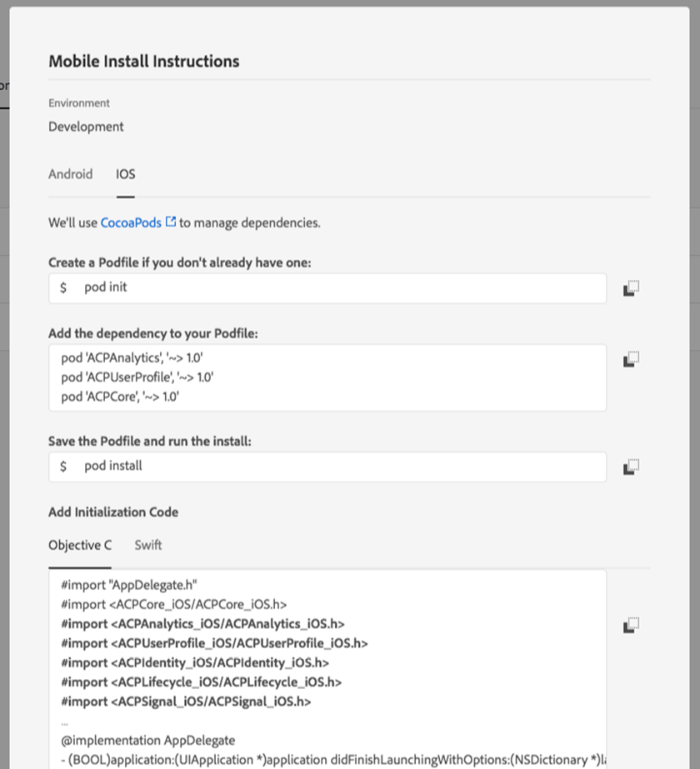700x769 pixels.
Task: Click the #import "AppDelegate.h" code line
Action: [x=128, y=585]
